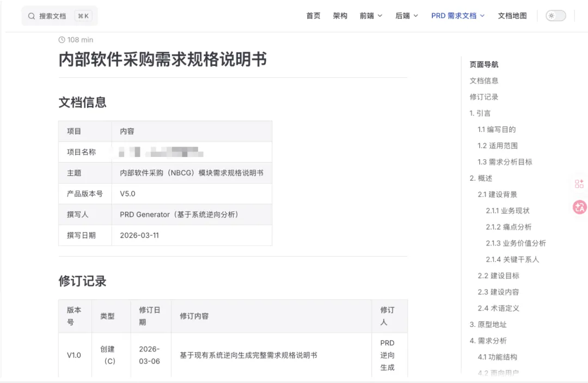
Task: Navigate to 1.1 编写目的 section
Action: pos(497,130)
